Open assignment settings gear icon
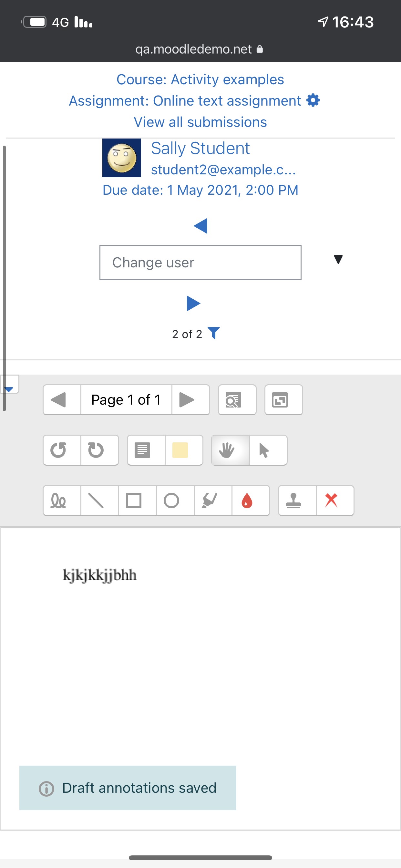Screen dimensions: 401x868 coord(313,100)
